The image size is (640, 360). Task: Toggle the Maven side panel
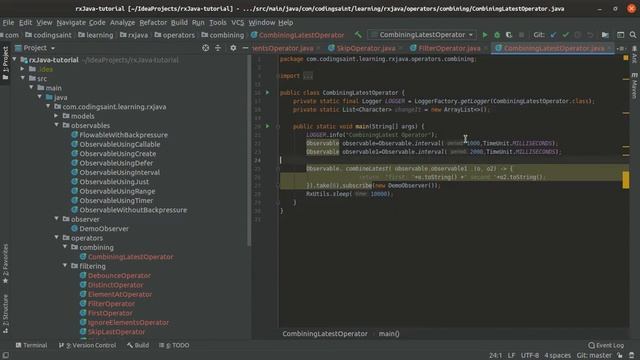point(634,86)
